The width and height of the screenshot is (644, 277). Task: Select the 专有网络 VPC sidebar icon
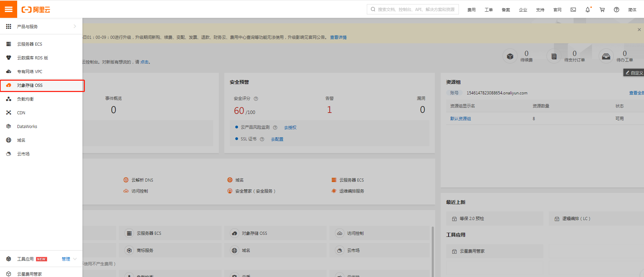(9, 71)
